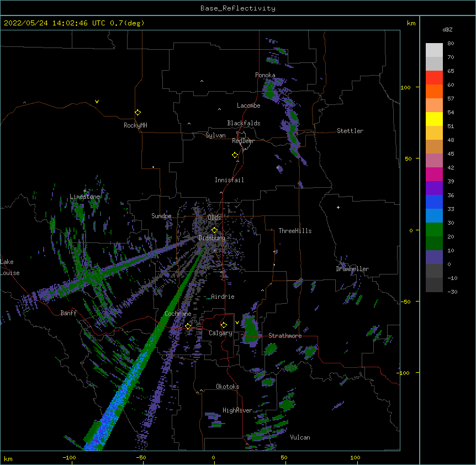Click the -100 tick on the right axis
The width and height of the screenshot is (476, 465).
coord(404,373)
